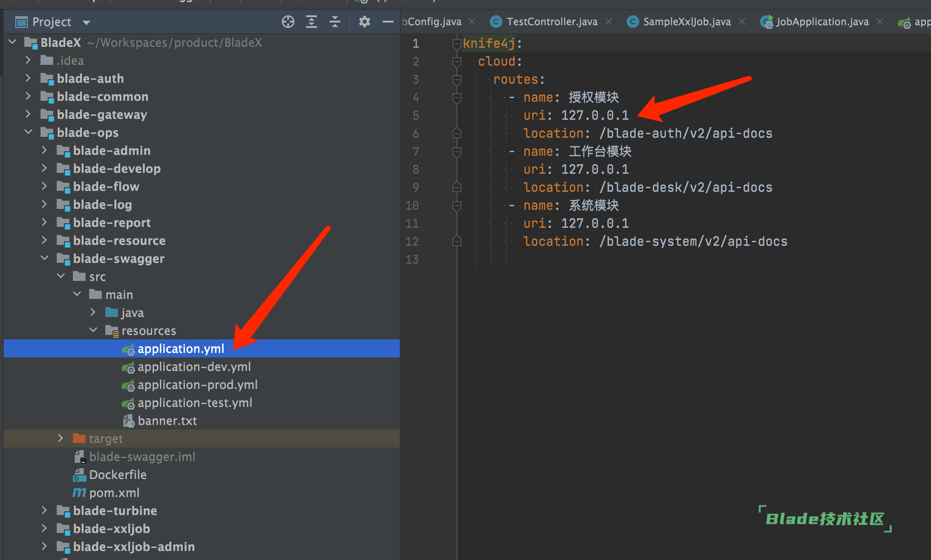The width and height of the screenshot is (931, 560).
Task: Switch to JobApplication.java tab
Action: pos(822,22)
